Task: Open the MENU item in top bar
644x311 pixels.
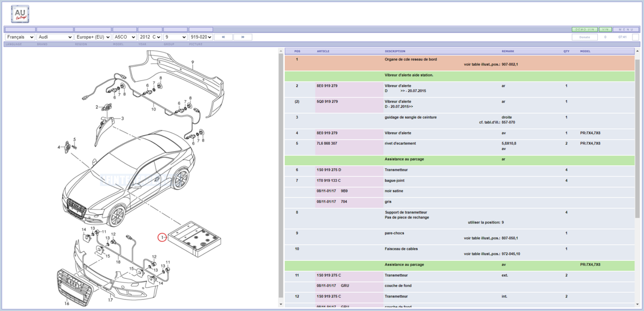Action: (x=626, y=30)
